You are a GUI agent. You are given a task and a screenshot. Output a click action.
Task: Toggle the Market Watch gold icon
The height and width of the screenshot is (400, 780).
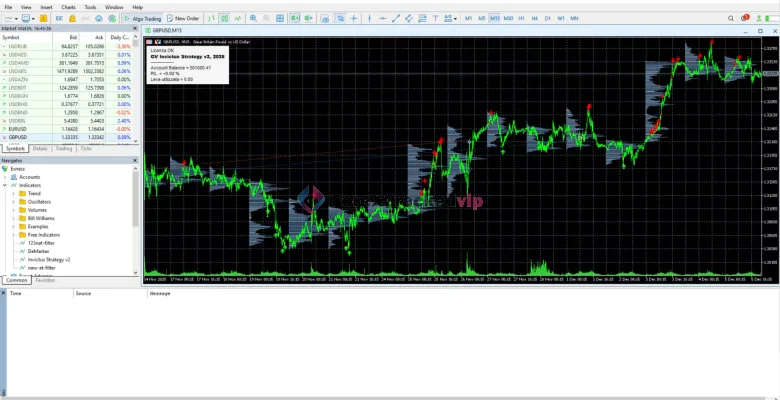(43, 18)
